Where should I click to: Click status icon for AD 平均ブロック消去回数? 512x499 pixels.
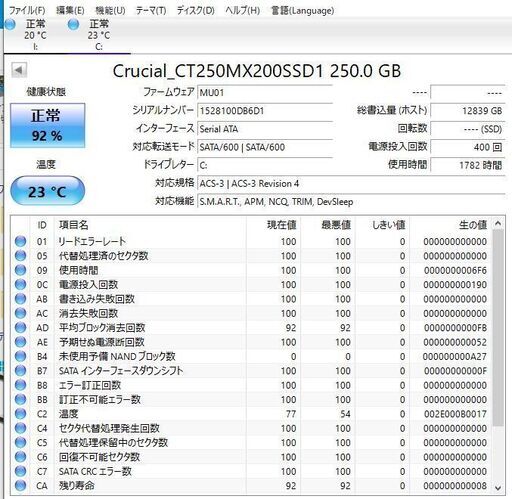(x=20, y=328)
